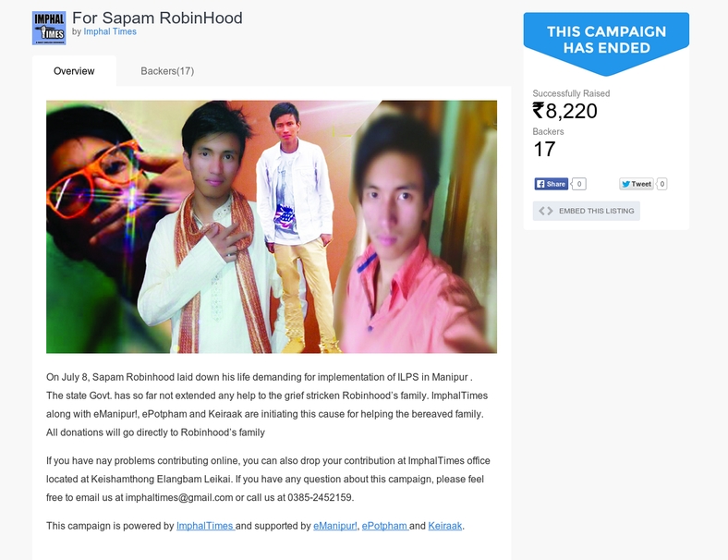This screenshot has width=728, height=560.
Task: Share campaign on Facebook
Action: [x=552, y=184]
